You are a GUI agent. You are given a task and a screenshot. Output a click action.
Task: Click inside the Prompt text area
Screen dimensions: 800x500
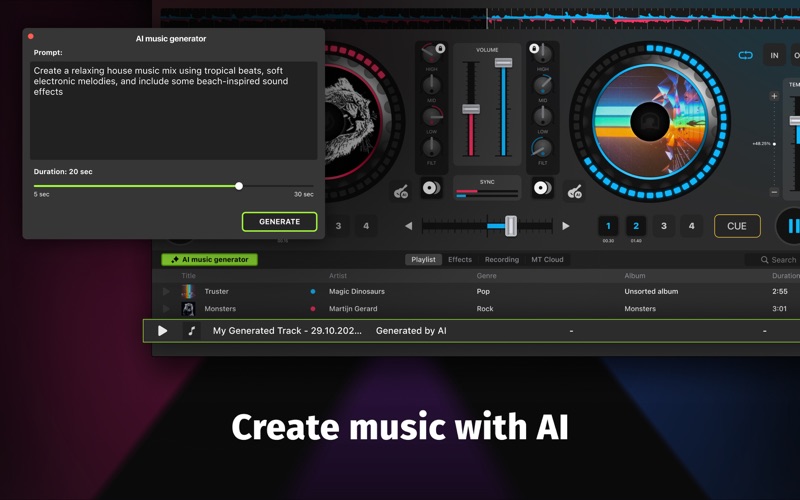coord(173,110)
